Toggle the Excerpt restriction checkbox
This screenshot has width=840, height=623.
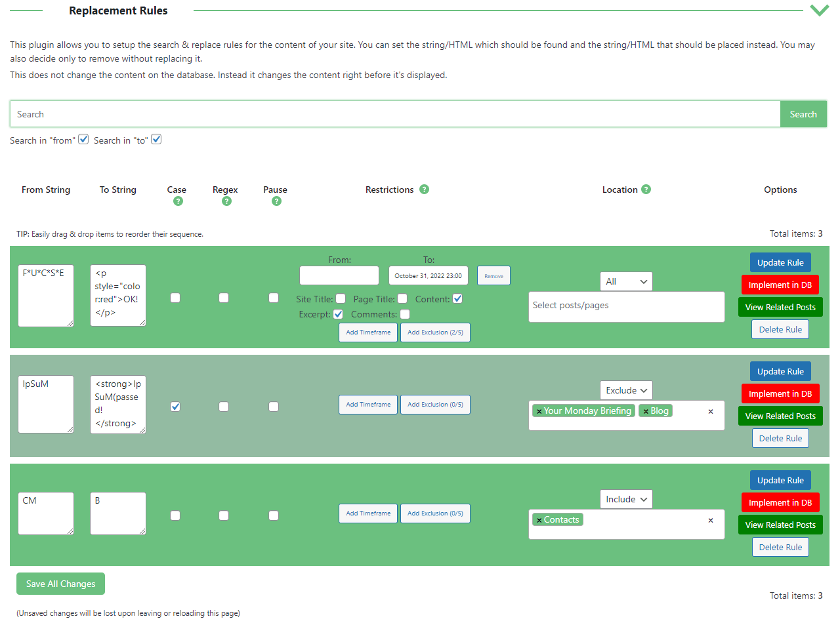[338, 314]
